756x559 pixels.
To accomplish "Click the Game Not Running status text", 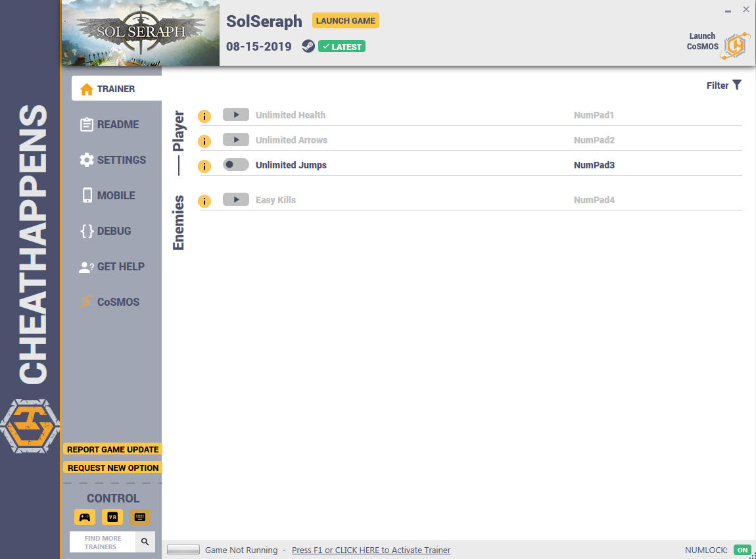I will click(x=241, y=550).
